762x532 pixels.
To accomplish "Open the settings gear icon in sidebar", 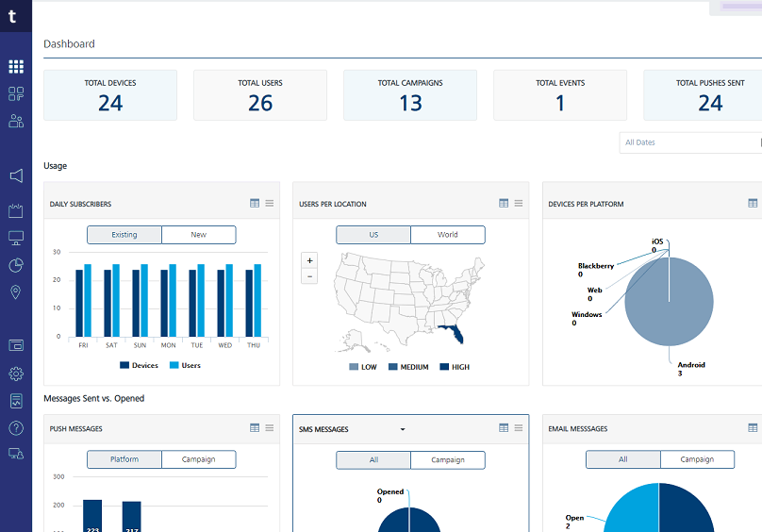I will pyautogui.click(x=16, y=374).
